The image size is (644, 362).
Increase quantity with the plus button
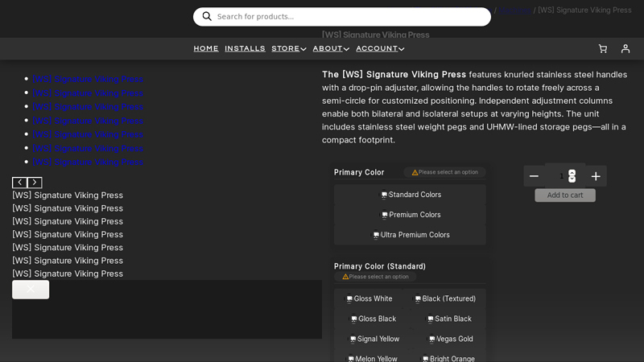pyautogui.click(x=596, y=176)
